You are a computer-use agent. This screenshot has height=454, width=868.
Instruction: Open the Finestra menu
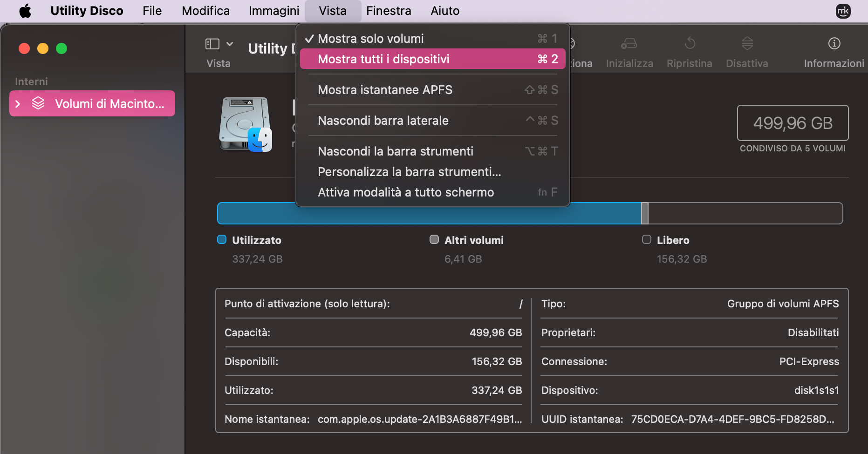tap(389, 11)
